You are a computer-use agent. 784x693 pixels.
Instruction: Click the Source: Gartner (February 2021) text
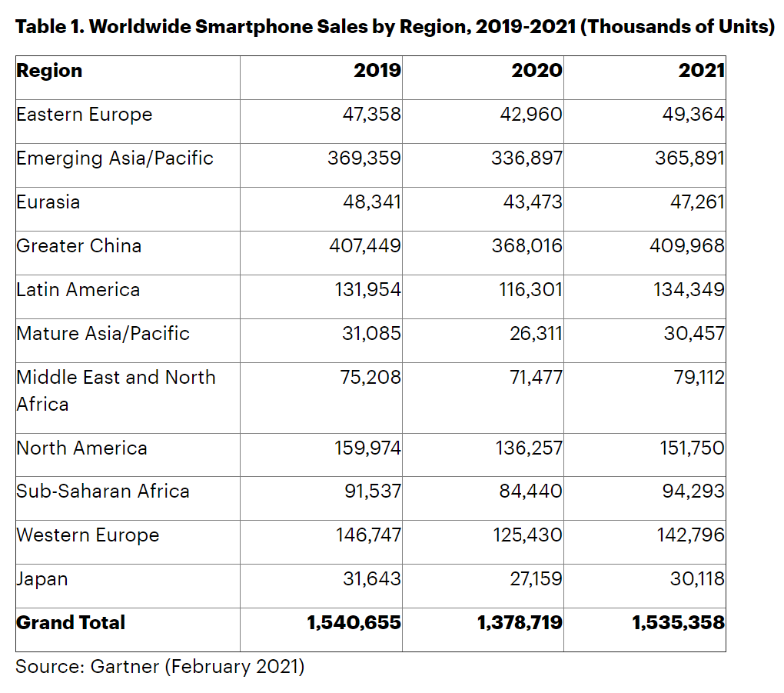(160, 666)
